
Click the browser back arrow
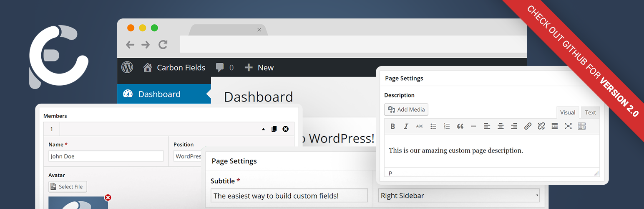tap(130, 45)
